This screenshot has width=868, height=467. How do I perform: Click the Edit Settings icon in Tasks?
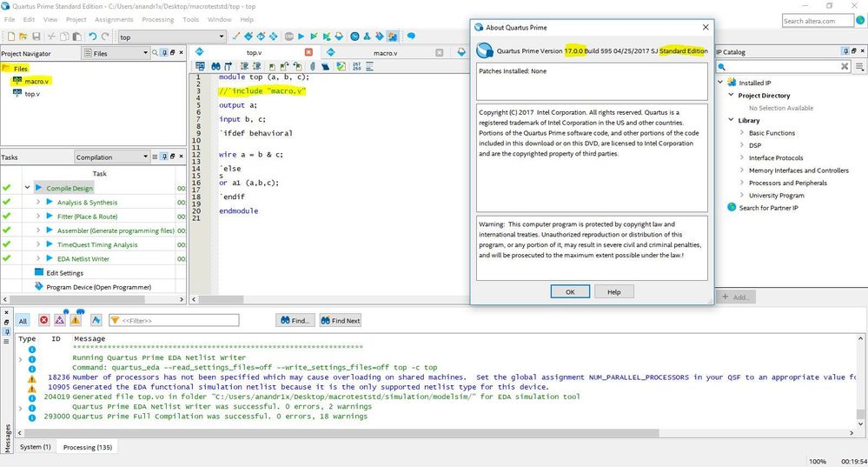38,273
